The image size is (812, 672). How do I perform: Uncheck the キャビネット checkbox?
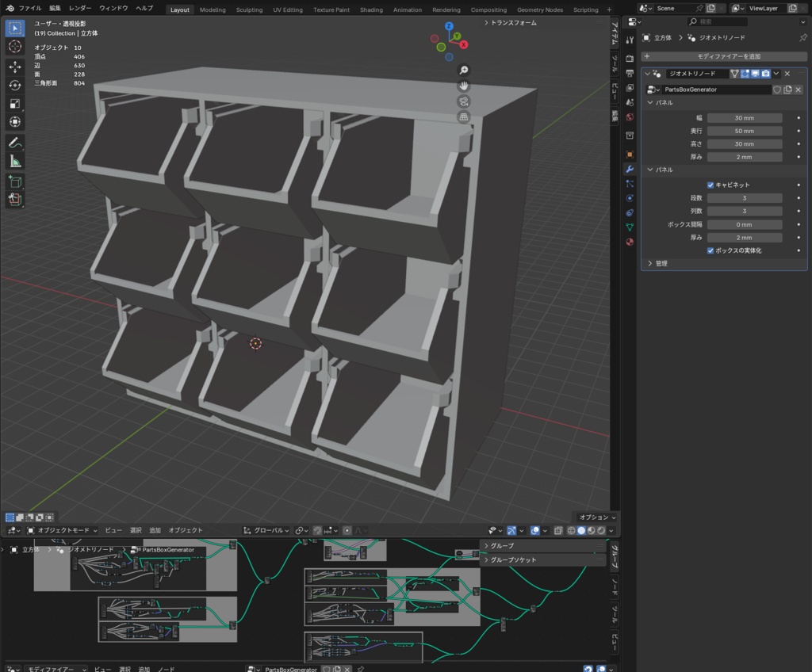point(710,185)
